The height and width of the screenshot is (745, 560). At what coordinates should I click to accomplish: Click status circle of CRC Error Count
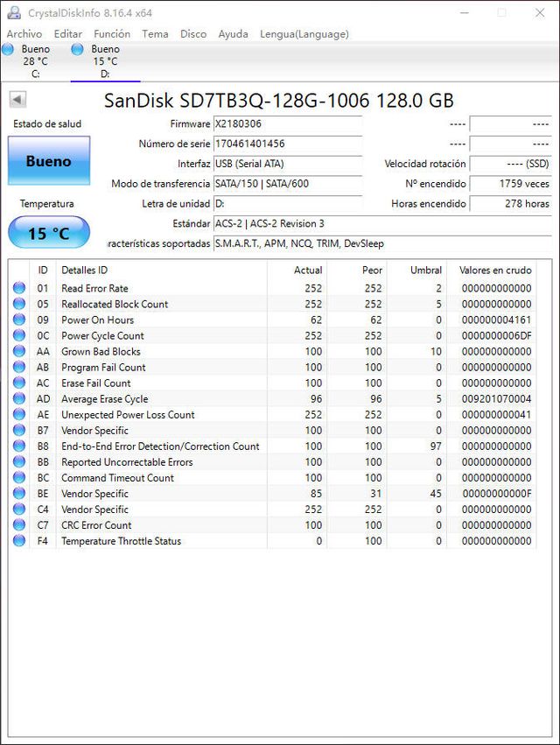(x=19, y=525)
